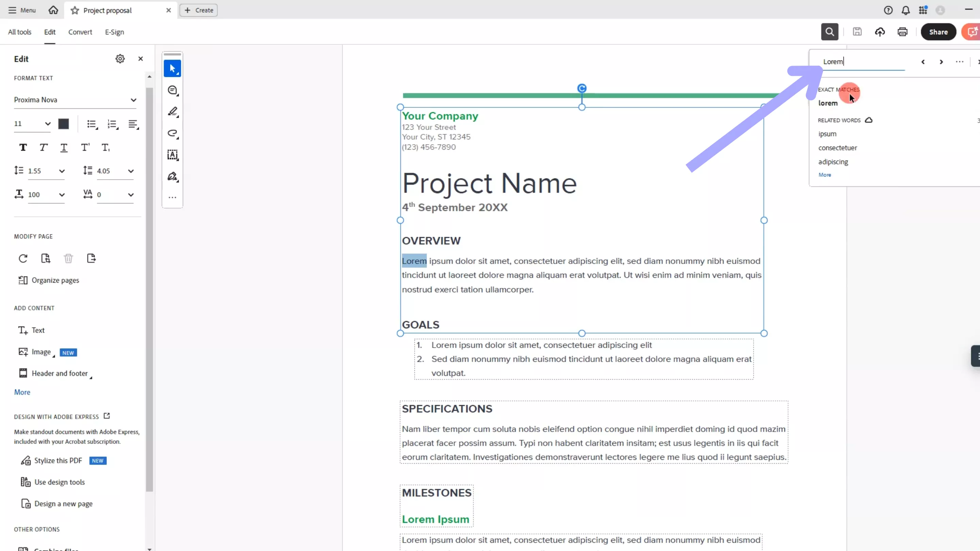
Task: Open the numbered list options
Action: 113,124
